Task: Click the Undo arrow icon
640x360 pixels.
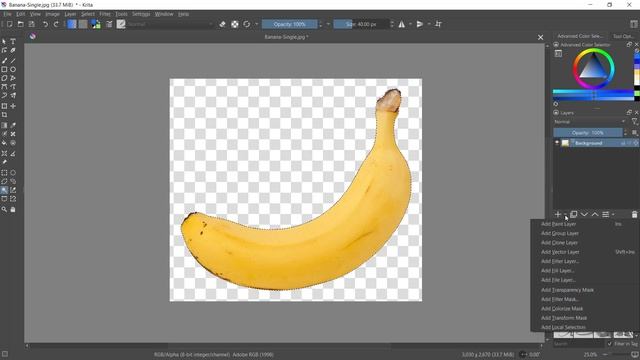Action: pyautogui.click(x=45, y=24)
